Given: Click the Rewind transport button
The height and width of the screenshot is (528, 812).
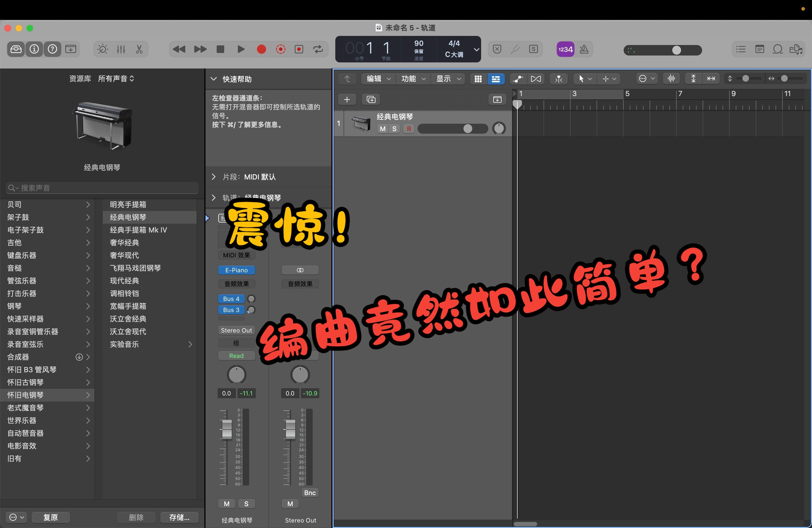Looking at the screenshot, I should [x=179, y=49].
